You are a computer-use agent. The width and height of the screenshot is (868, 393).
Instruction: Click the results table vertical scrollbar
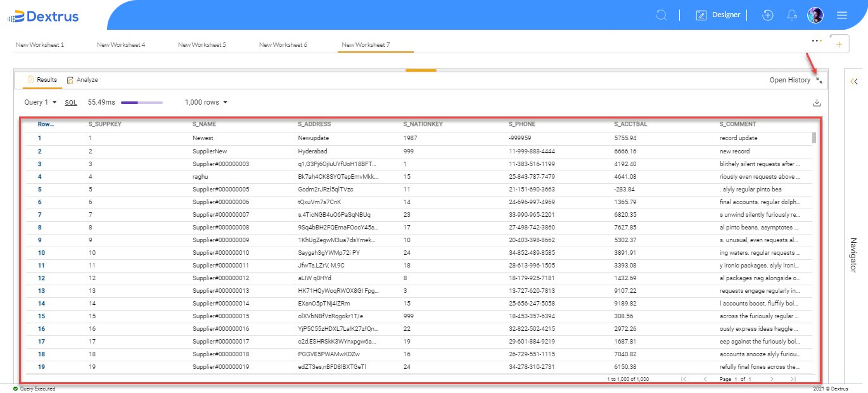814,138
